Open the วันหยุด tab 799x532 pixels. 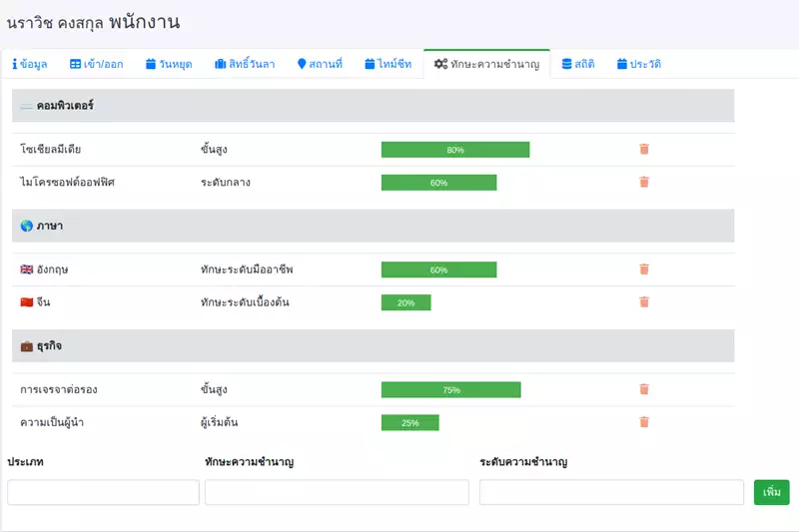point(169,64)
